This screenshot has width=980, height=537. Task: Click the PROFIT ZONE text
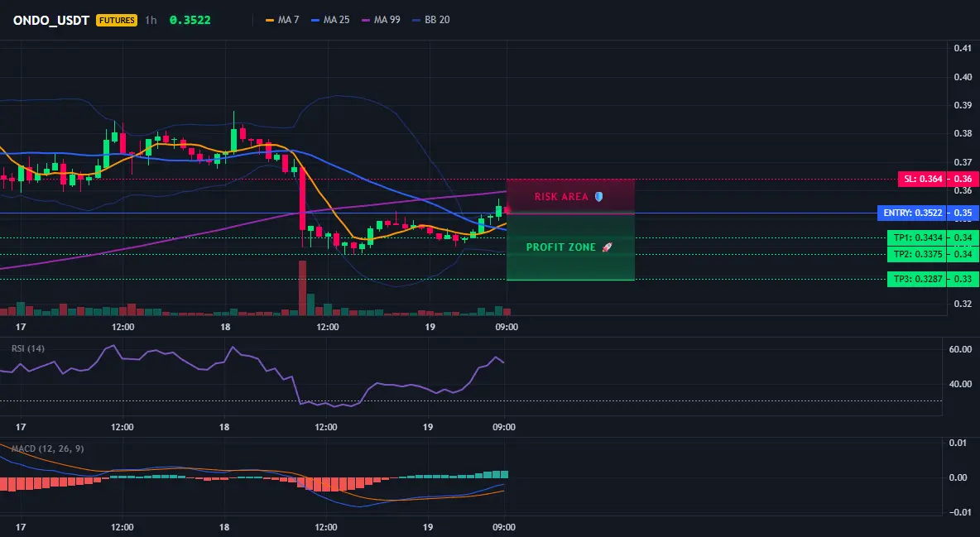(560, 247)
